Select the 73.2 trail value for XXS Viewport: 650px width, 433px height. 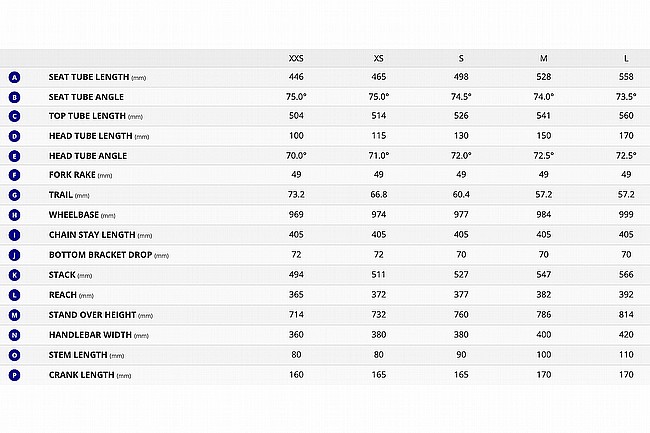click(296, 194)
